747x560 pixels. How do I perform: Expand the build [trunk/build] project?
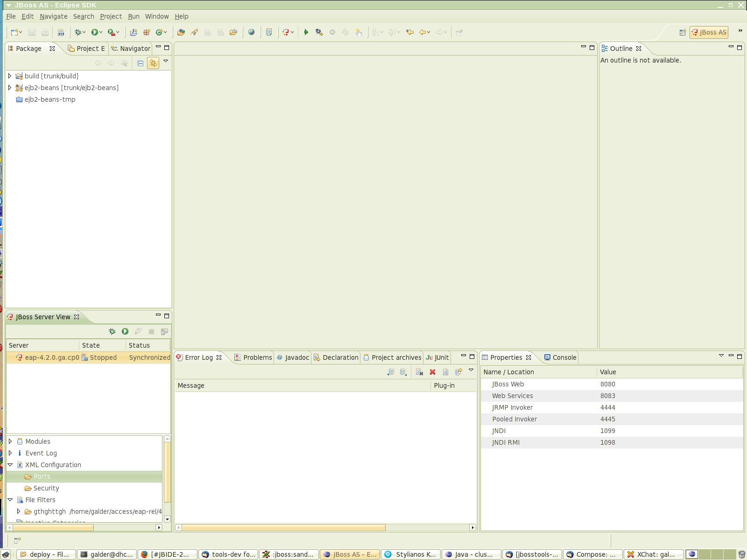(10, 76)
